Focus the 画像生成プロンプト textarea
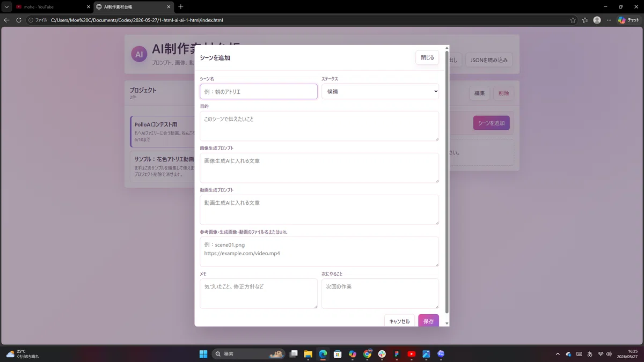This screenshot has height=362, width=644. [319, 168]
